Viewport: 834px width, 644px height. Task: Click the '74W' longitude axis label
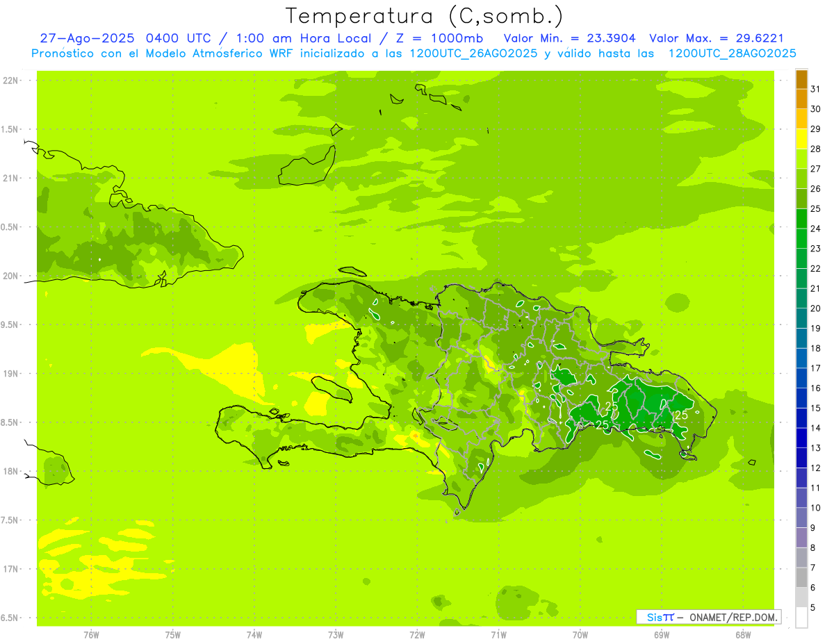254,634
